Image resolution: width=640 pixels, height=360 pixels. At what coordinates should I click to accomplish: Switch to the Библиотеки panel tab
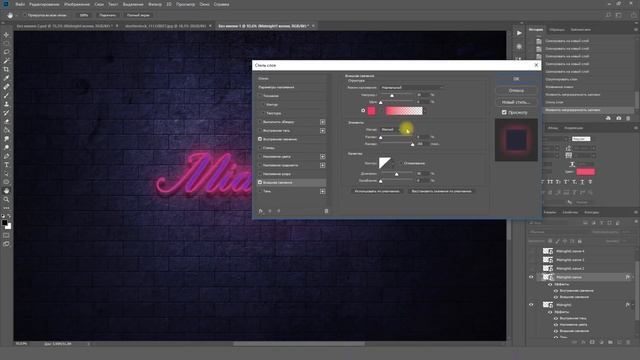[580, 29]
